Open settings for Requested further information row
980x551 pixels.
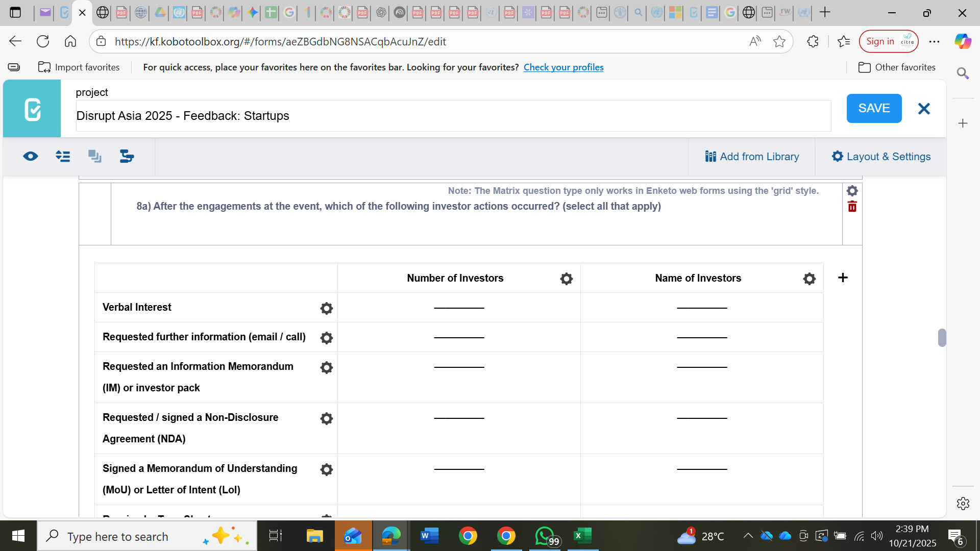[327, 338]
